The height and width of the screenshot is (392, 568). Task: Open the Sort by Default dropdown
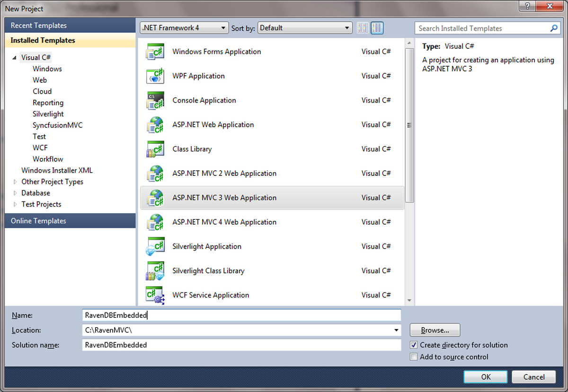(305, 28)
